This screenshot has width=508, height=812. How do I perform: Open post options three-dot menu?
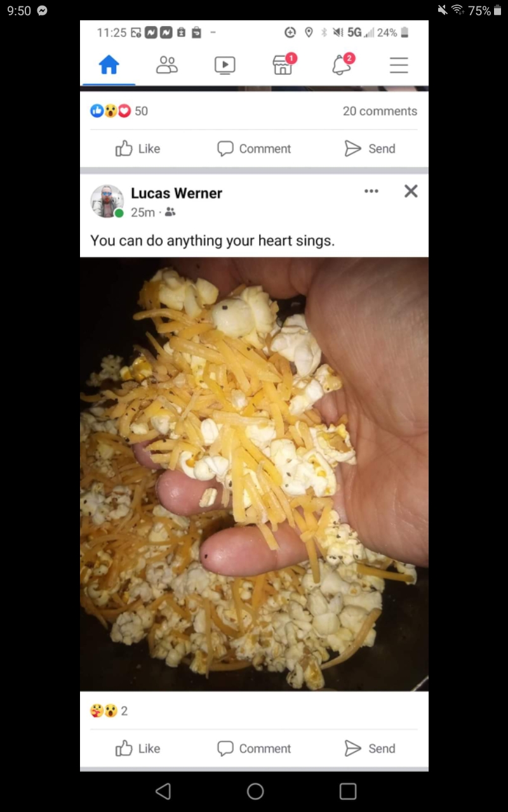pos(371,191)
